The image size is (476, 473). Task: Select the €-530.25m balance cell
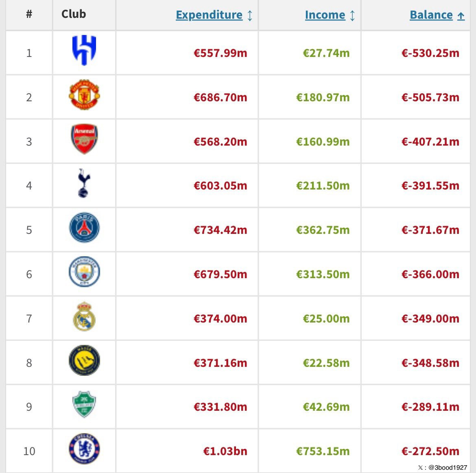430,53
